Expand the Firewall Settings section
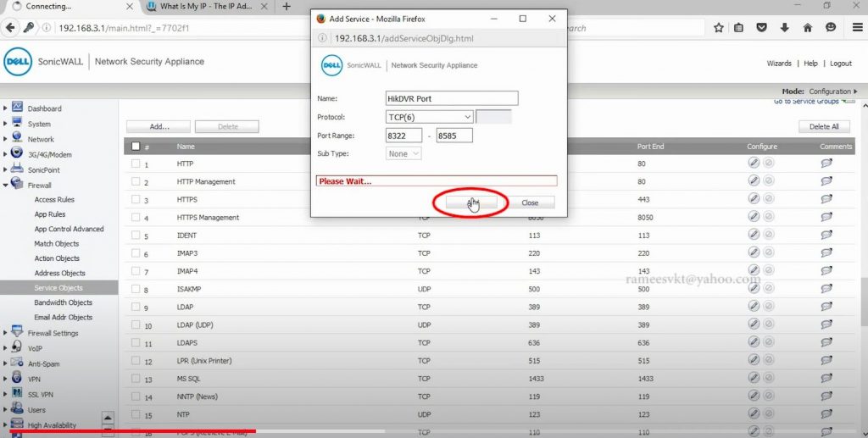Image resolution: width=868 pixels, height=438 pixels. point(6,333)
